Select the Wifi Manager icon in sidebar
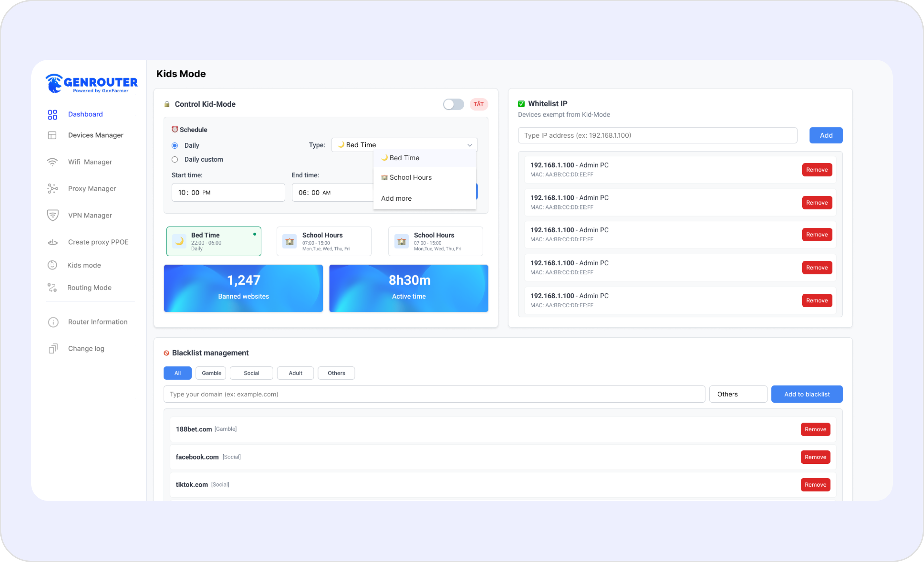This screenshot has width=924, height=562. pos(52,162)
